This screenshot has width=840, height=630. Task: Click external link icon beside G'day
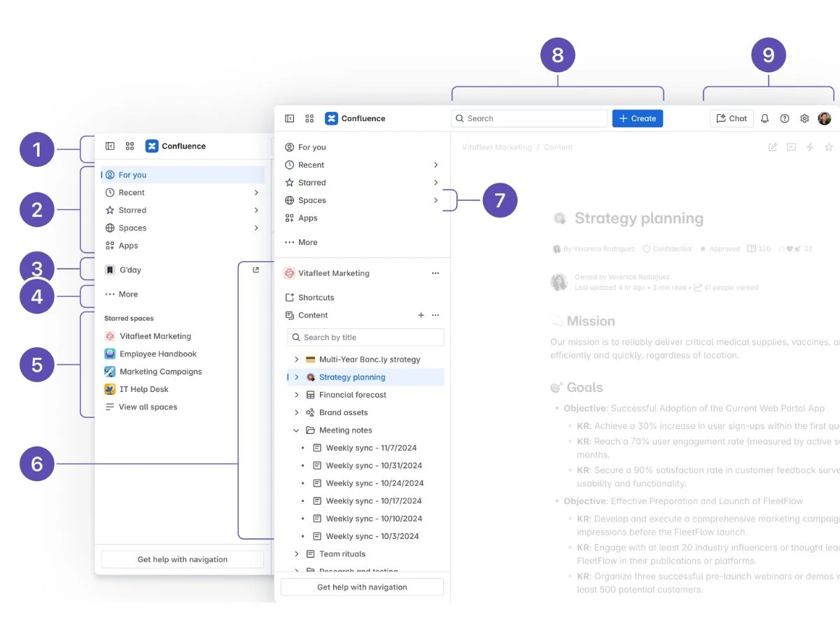[255, 270]
